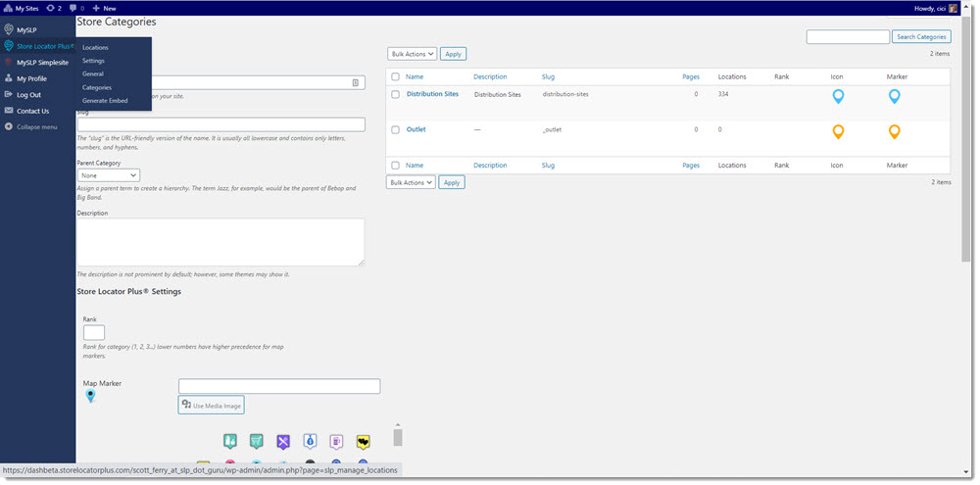
Task: Choose the purple beer mug marker
Action: (x=336, y=441)
